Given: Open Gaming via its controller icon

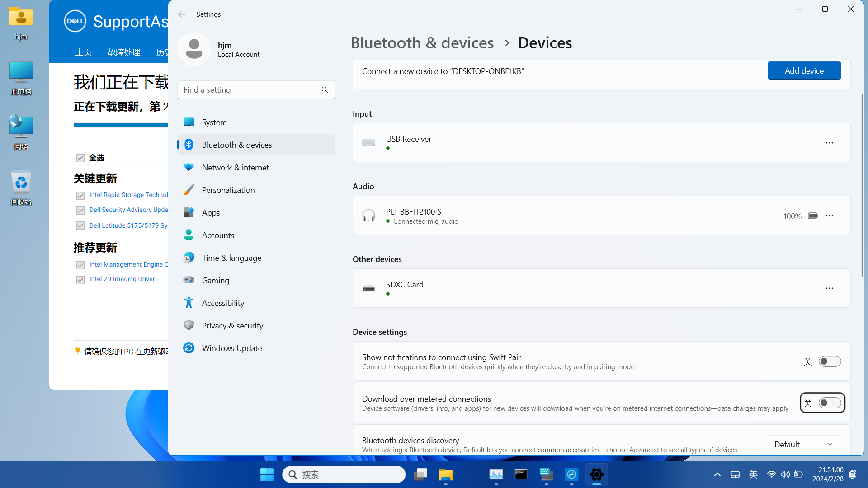Looking at the screenshot, I should [x=189, y=280].
